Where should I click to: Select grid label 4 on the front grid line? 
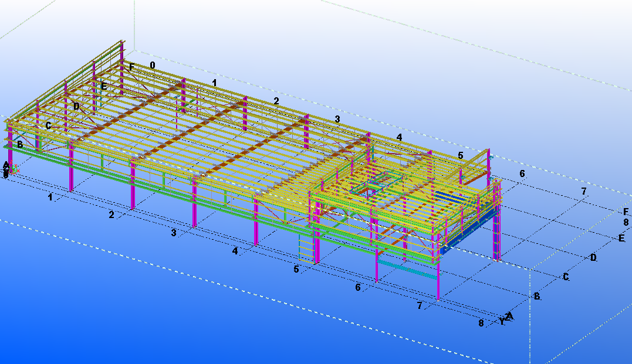click(235, 251)
